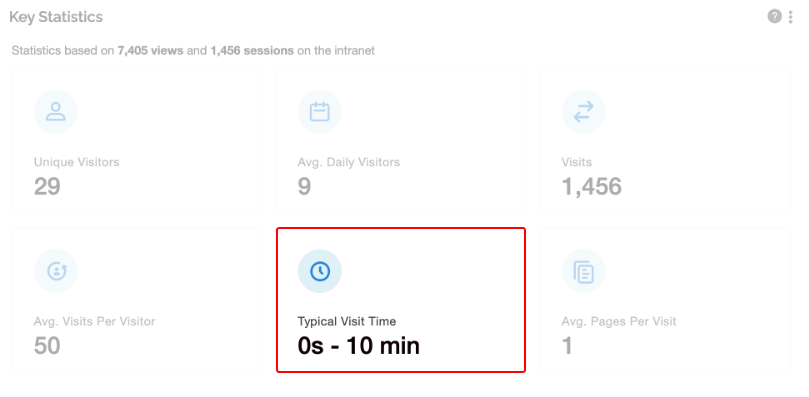Click the Avg. Daily Visitors calendar icon
Image resolution: width=809 pixels, height=397 pixels.
pos(320,112)
